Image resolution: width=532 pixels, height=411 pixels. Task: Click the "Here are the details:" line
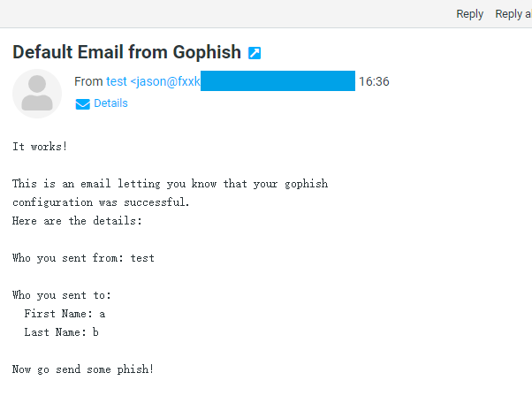click(77, 221)
